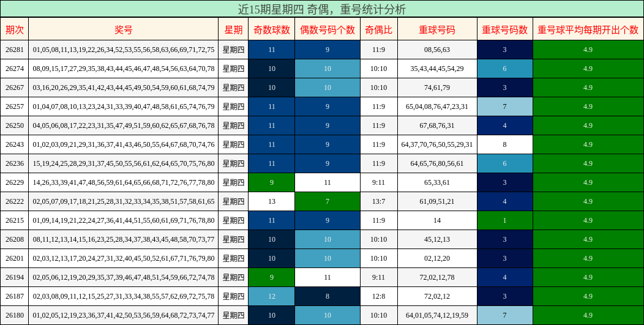The image size is (644, 325).
Task: Click repeat count 6 in row 26274
Action: point(505,69)
